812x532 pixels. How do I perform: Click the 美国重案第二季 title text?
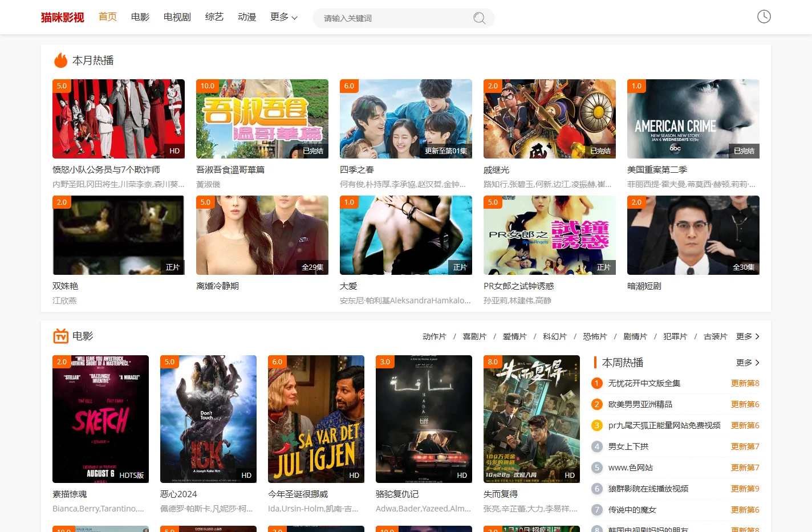pyautogui.click(x=657, y=170)
